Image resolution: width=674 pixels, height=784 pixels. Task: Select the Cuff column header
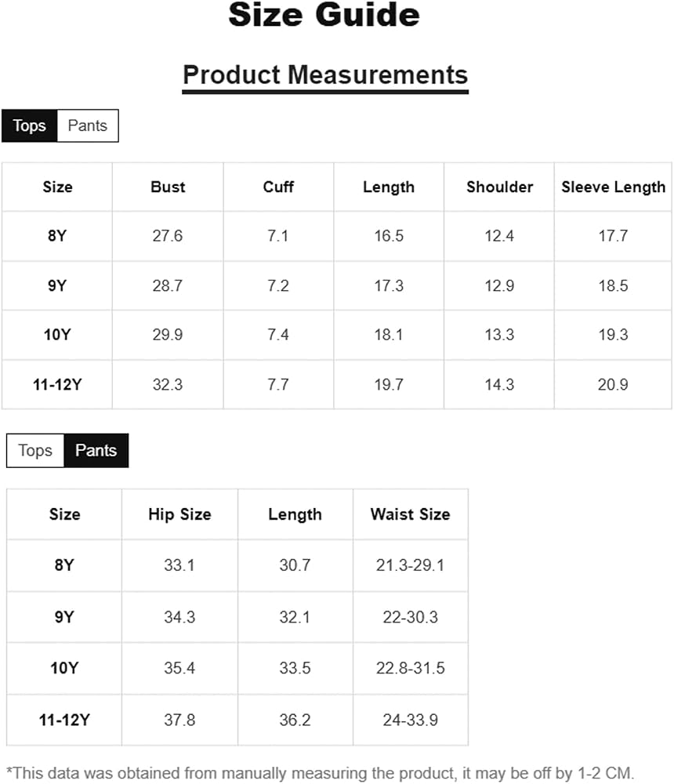coord(278,187)
